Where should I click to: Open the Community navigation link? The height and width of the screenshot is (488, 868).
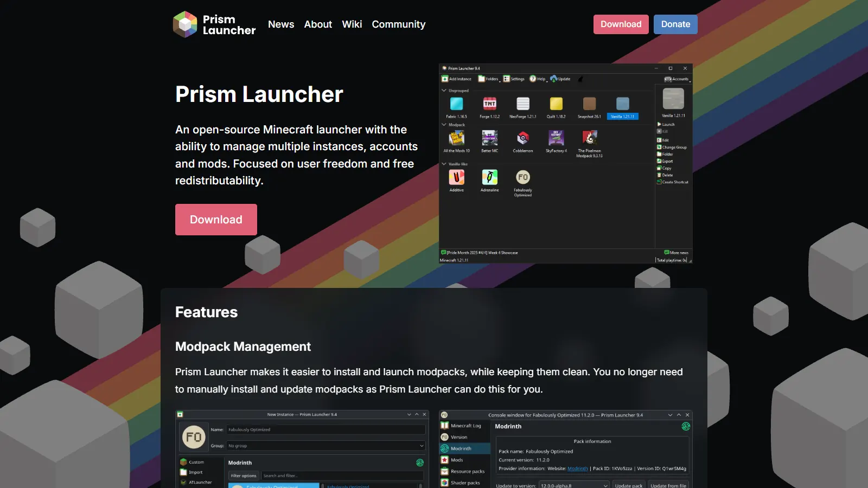[x=399, y=24]
